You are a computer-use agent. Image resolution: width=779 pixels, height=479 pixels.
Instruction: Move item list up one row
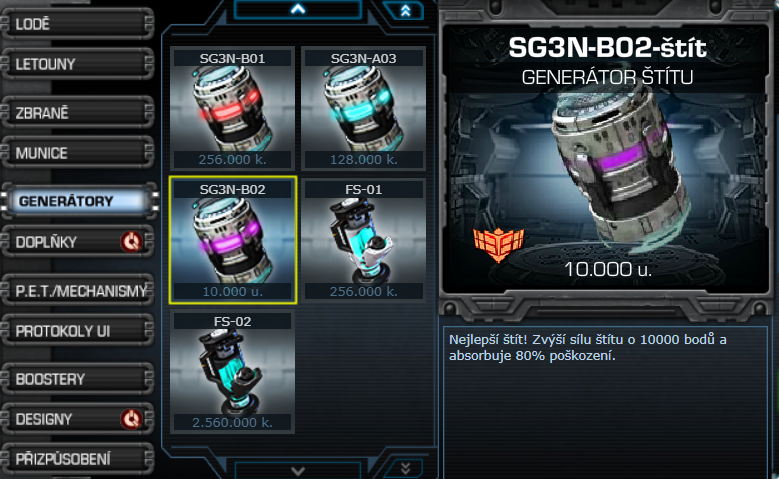[x=298, y=9]
